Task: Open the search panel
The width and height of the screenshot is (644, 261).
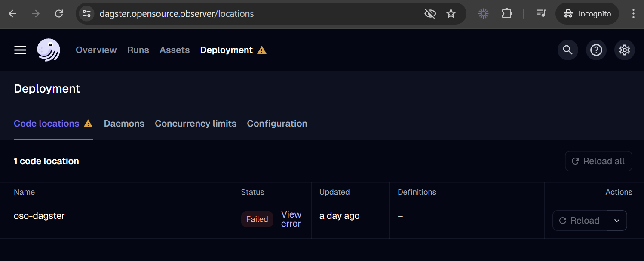Action: [567, 50]
